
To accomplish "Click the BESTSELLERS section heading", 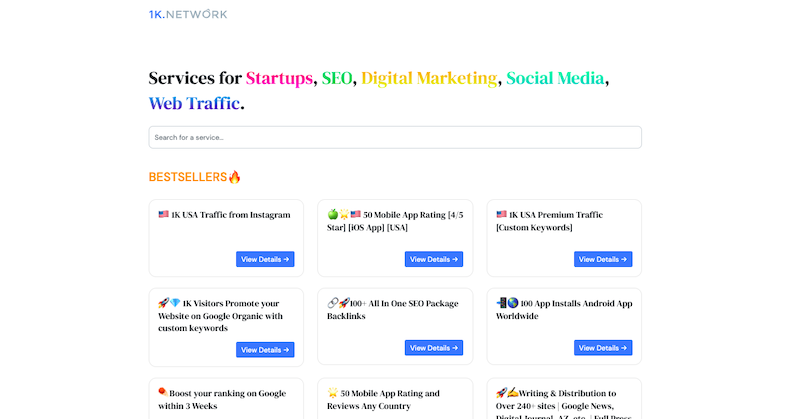I will [x=188, y=177].
